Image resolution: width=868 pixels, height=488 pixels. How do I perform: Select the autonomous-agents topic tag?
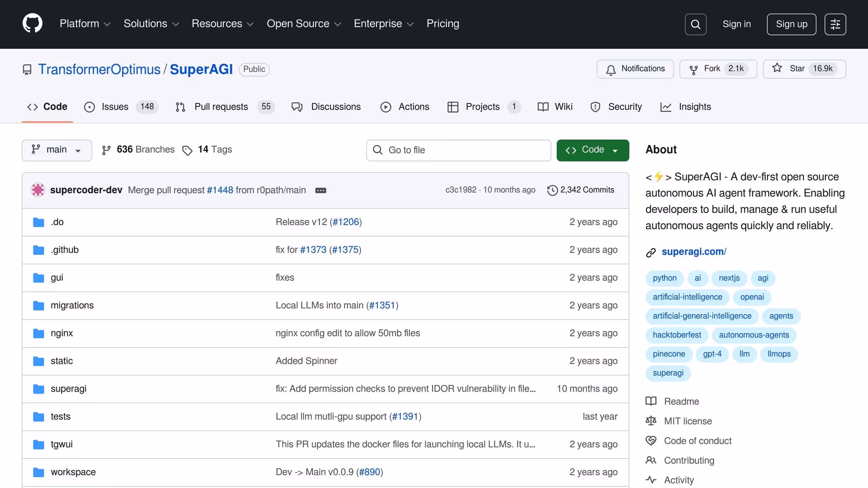click(754, 335)
